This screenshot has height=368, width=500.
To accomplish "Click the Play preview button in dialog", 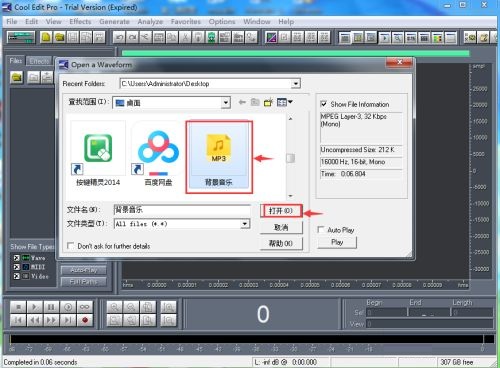I will [x=337, y=242].
